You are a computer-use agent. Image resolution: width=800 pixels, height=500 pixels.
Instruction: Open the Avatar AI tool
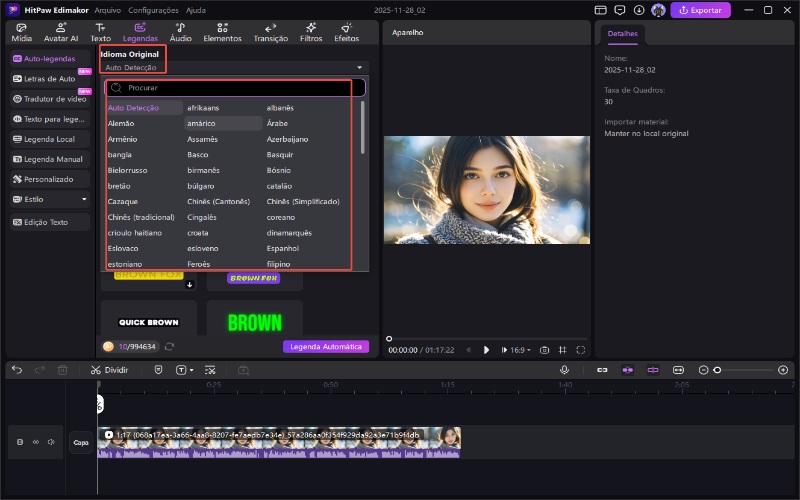(60, 31)
